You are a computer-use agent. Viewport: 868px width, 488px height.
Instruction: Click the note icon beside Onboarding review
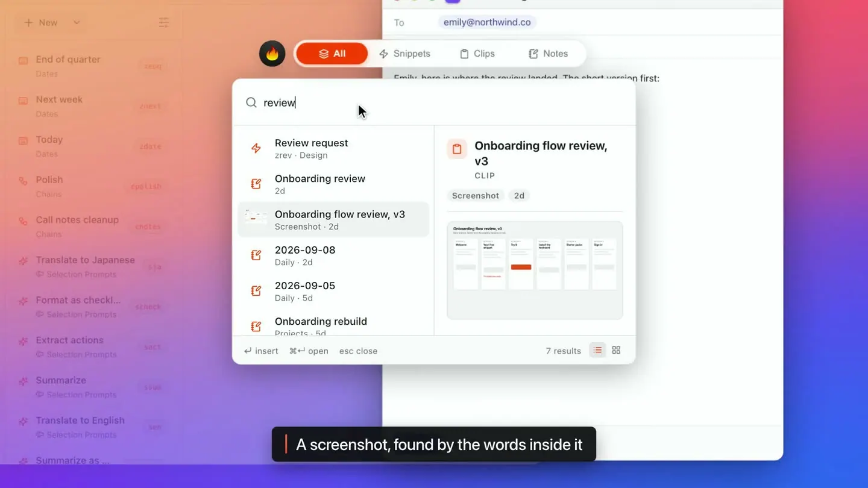tap(256, 184)
